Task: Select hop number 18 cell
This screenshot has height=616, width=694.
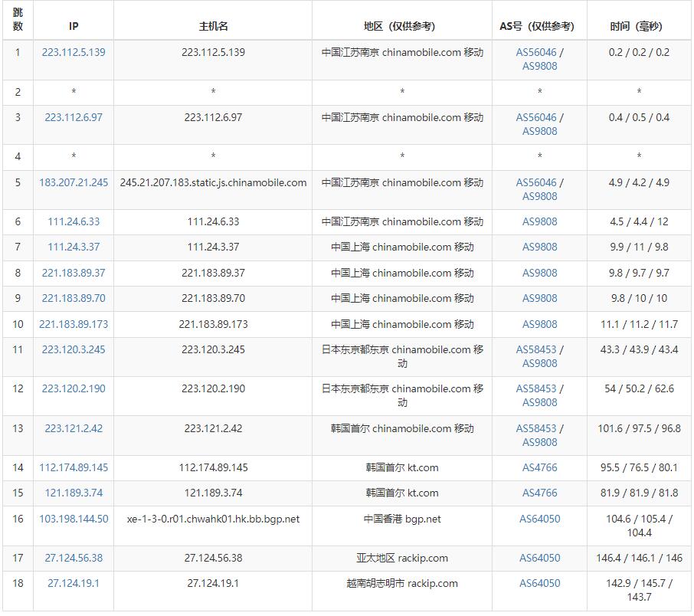Action: [x=18, y=590]
